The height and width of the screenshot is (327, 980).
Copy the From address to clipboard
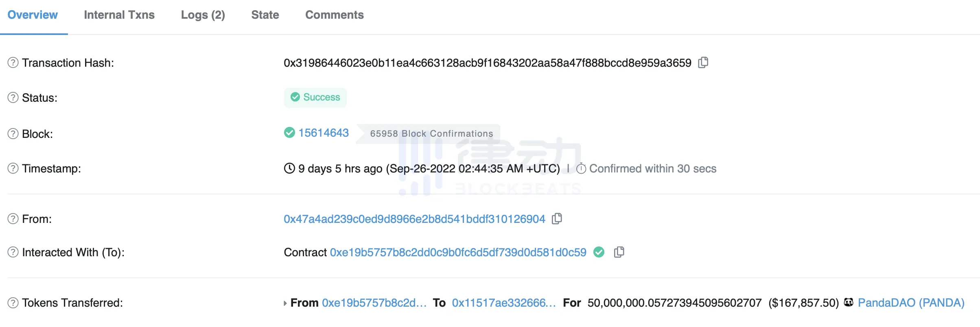tap(557, 219)
